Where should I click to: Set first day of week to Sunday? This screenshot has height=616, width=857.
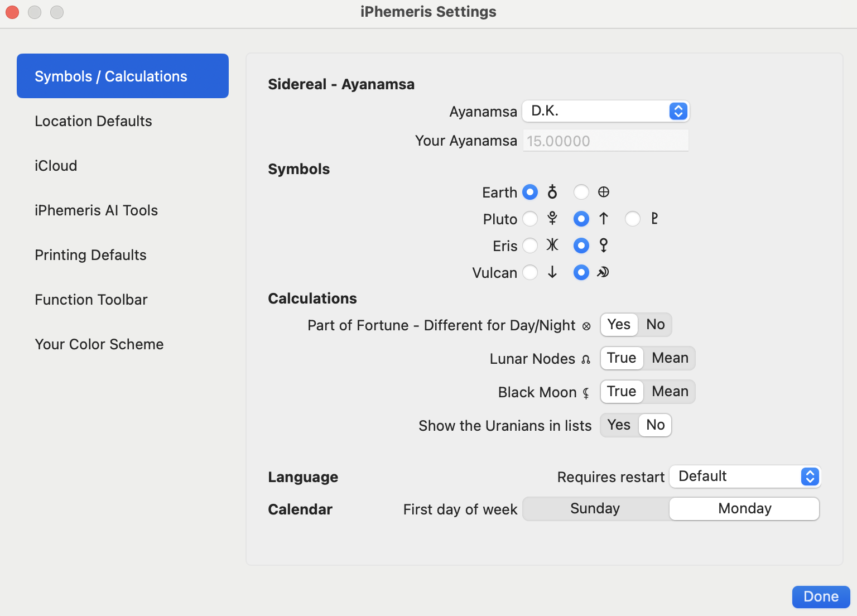tap(595, 509)
